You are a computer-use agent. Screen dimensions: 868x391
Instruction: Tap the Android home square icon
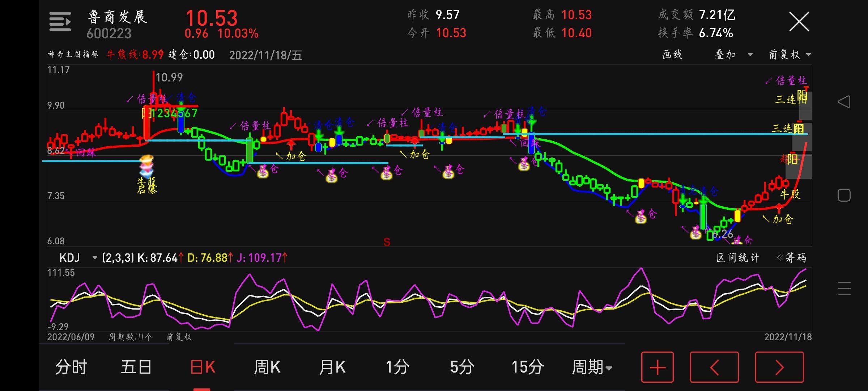pos(844,195)
